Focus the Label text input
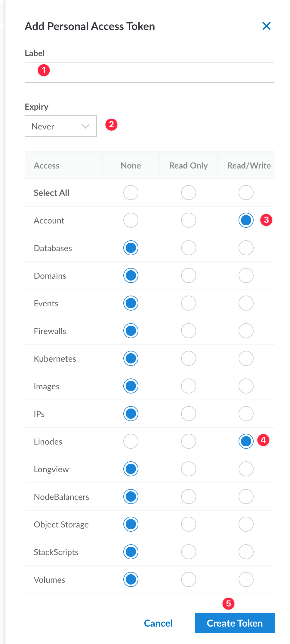This screenshot has height=644, width=290. (150, 72)
